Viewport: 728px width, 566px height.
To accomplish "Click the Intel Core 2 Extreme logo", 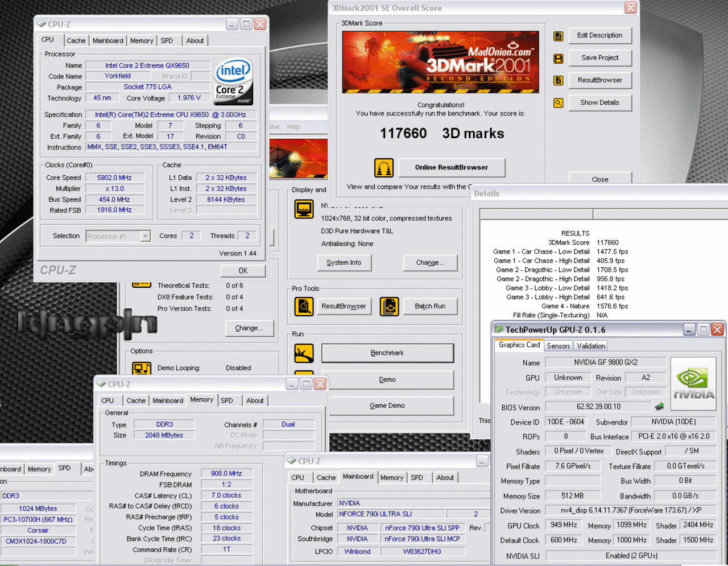I will click(x=233, y=82).
